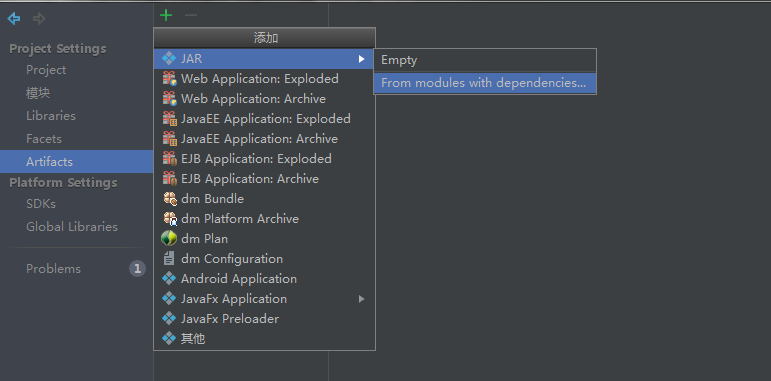Choose dm Platform Archive entry
This screenshot has height=381, width=771.
coord(265,219)
